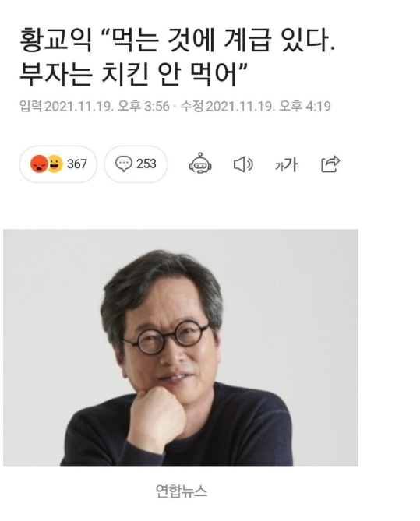Tap the black sweater in the photo
This screenshot has height=521, width=420.
tap(233, 432)
